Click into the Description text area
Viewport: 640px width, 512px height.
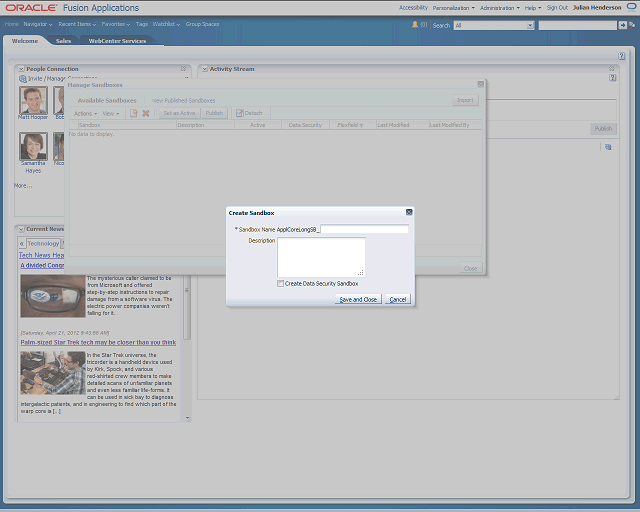coord(321,257)
